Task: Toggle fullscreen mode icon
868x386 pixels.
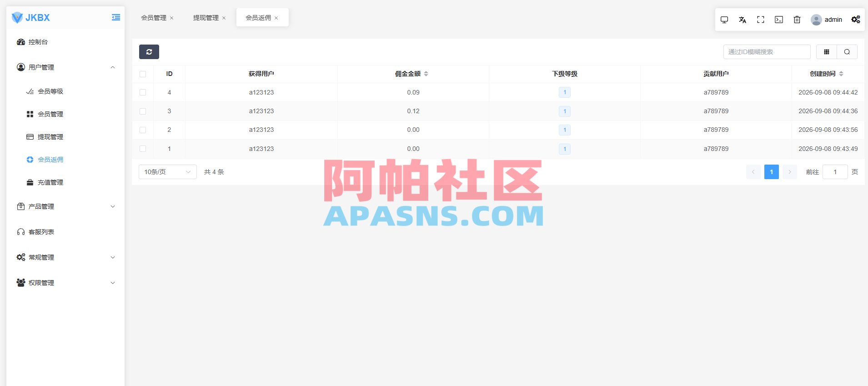Action: tap(761, 20)
